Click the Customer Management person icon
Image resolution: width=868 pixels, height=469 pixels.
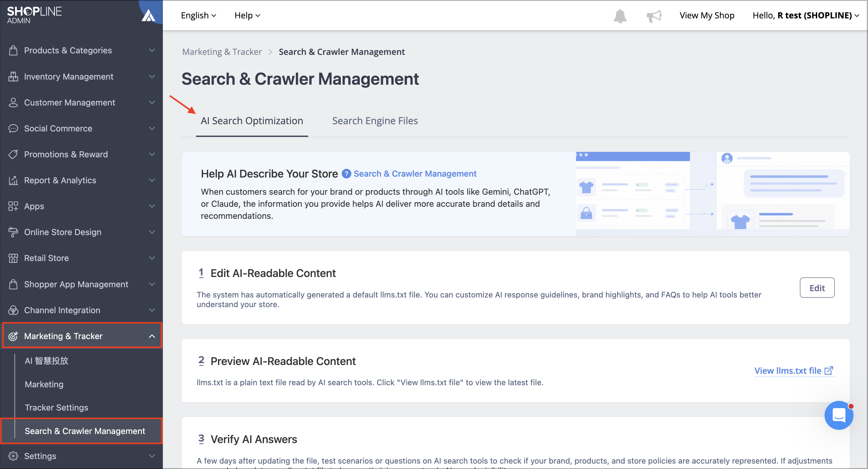coord(13,102)
